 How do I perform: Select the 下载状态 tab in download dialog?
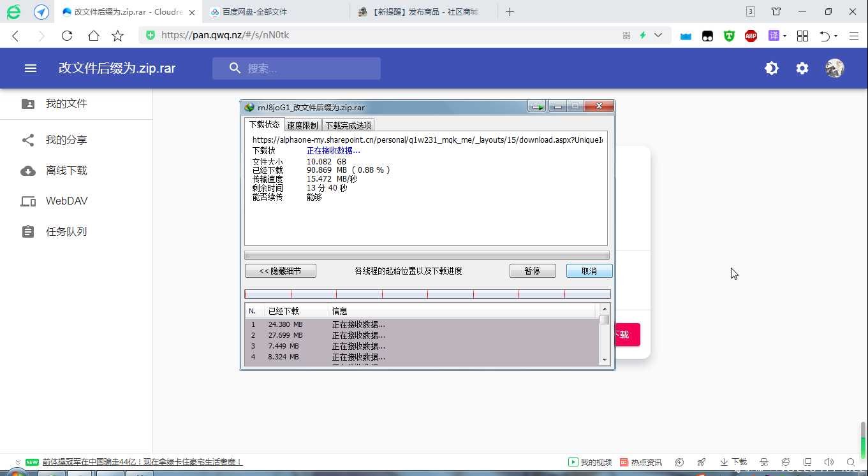[264, 124]
